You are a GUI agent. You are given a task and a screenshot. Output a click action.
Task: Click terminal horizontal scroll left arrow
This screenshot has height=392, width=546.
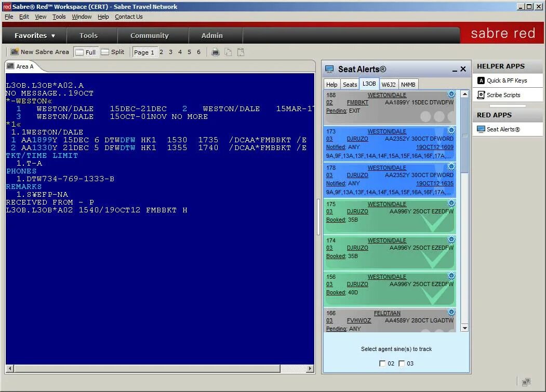coord(10,368)
